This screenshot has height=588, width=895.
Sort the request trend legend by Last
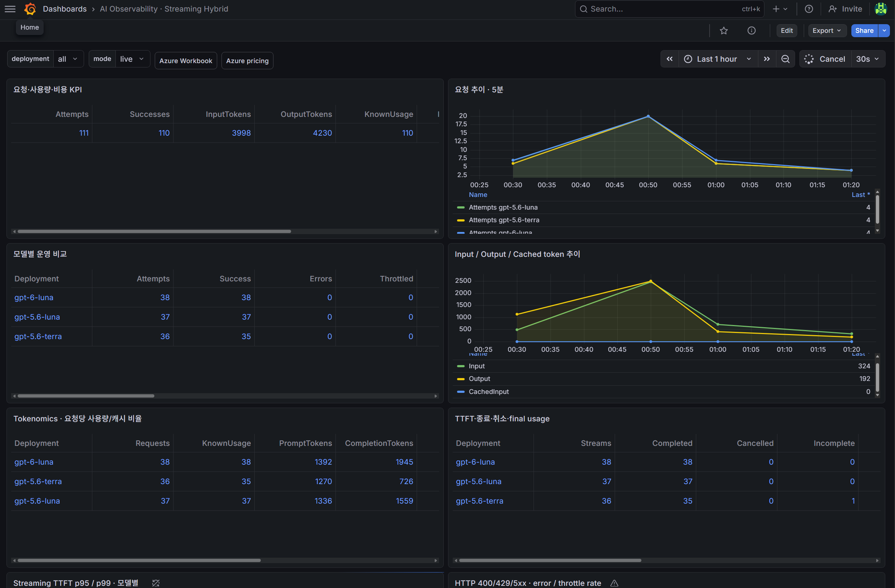pos(860,195)
